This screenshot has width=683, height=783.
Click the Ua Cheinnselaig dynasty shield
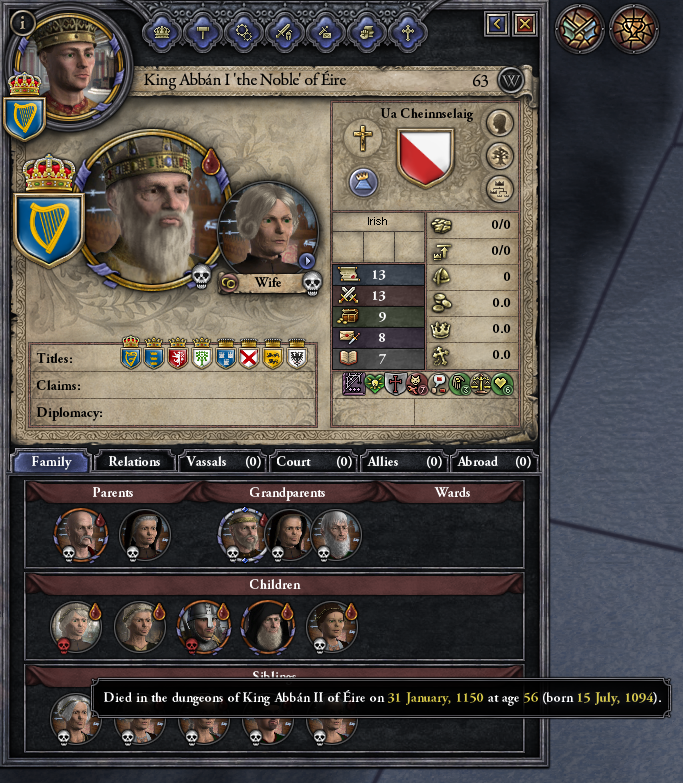coord(425,157)
